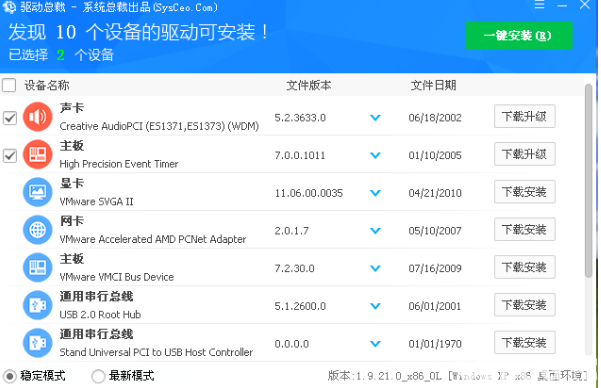Click 下载安装 for USB 2.0 Root Hub
This screenshot has width=601, height=388.
coord(524,305)
